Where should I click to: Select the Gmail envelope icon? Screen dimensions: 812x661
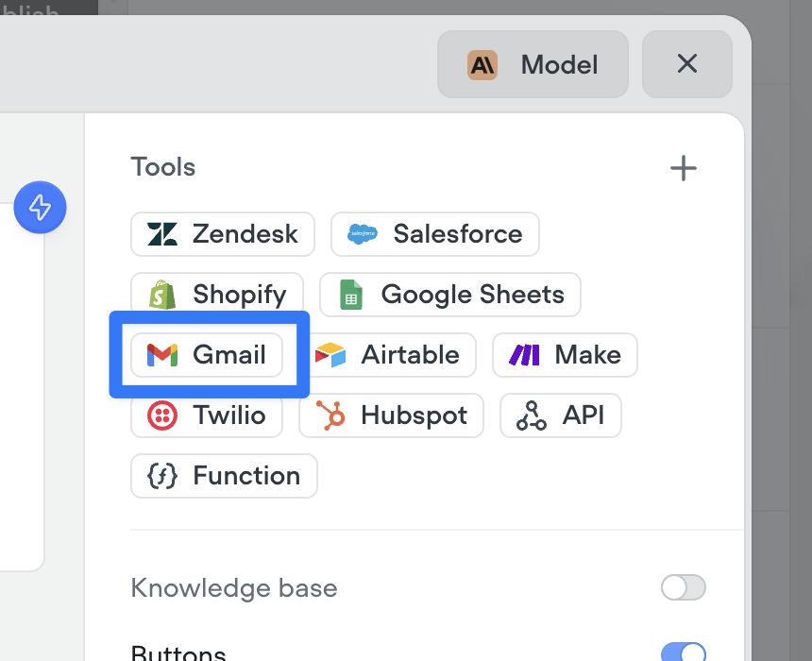164,355
